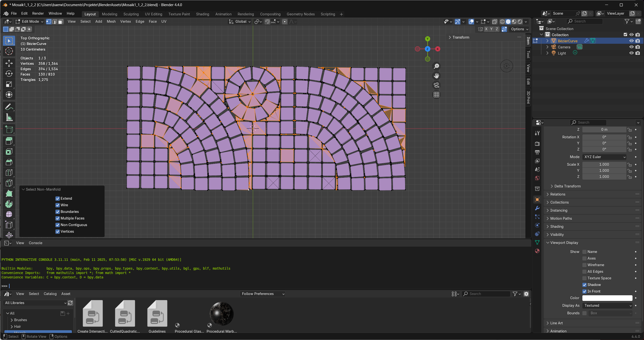Disable the In Front checkbox

pyautogui.click(x=585, y=291)
